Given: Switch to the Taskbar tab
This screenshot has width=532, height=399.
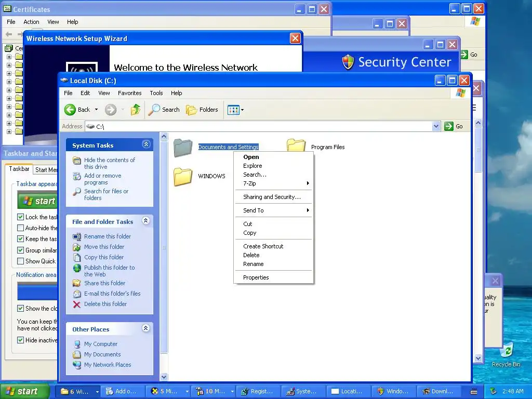Looking at the screenshot, I should click(19, 169).
